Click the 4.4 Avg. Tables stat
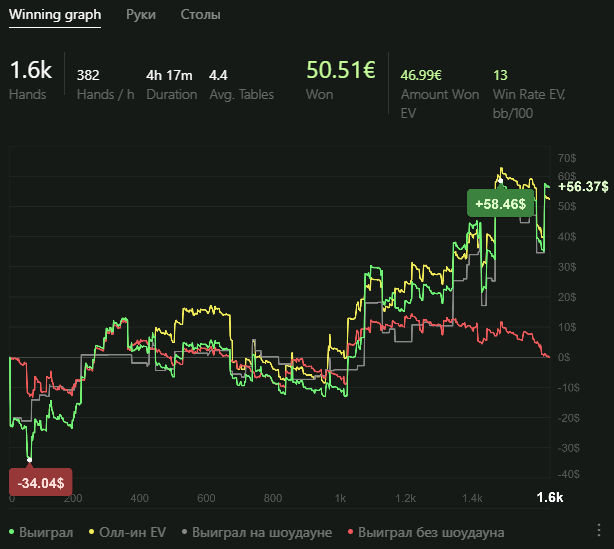This screenshot has width=614, height=549. [218, 75]
